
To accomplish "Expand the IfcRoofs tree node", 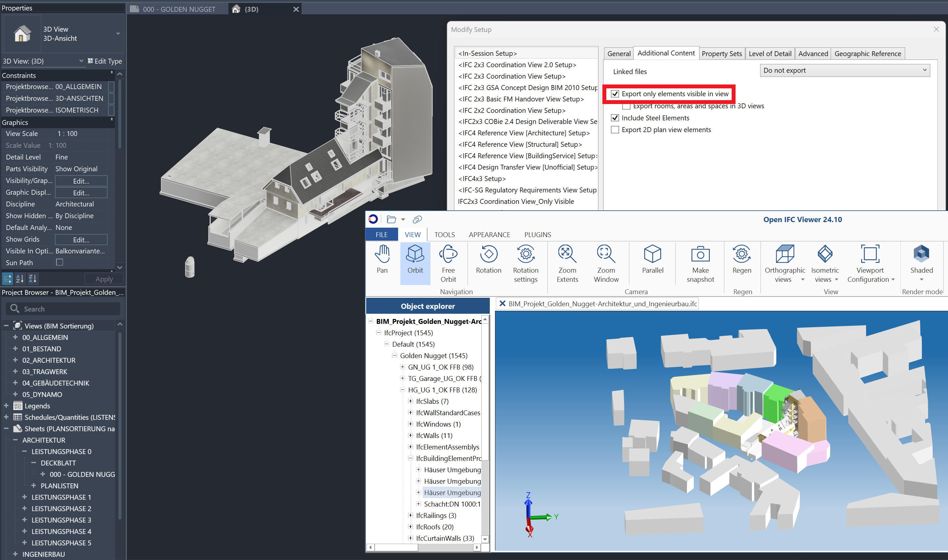I will click(411, 527).
